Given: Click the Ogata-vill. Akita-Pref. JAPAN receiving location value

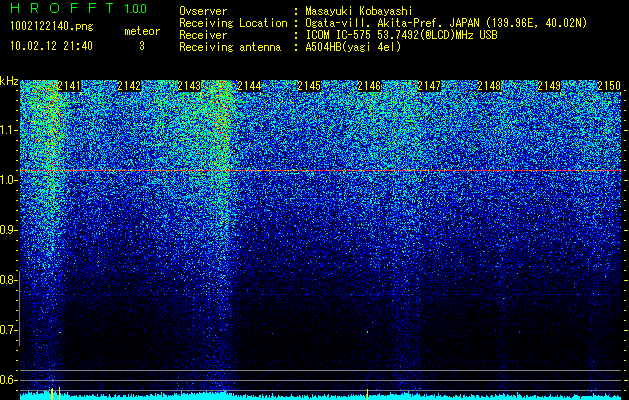Looking at the screenshot, I should coord(446,23).
